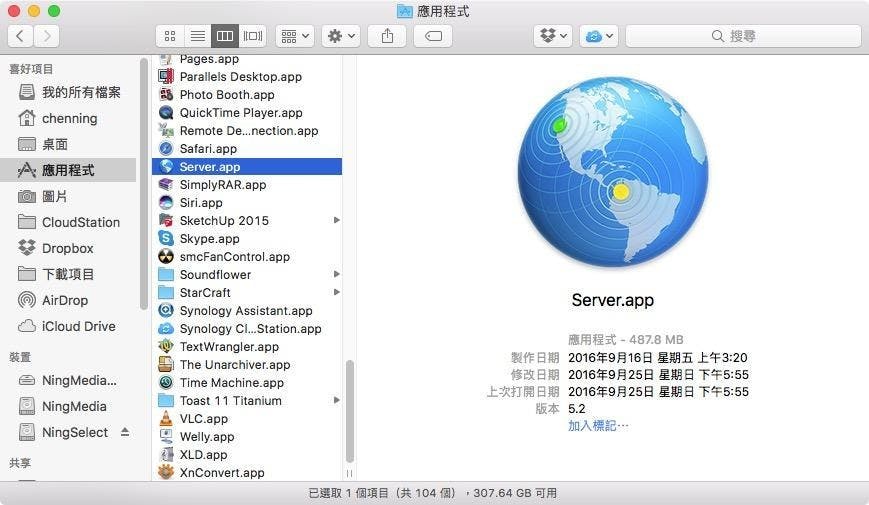Image resolution: width=869 pixels, height=505 pixels.
Task: Open the gear action menu
Action: (341, 36)
